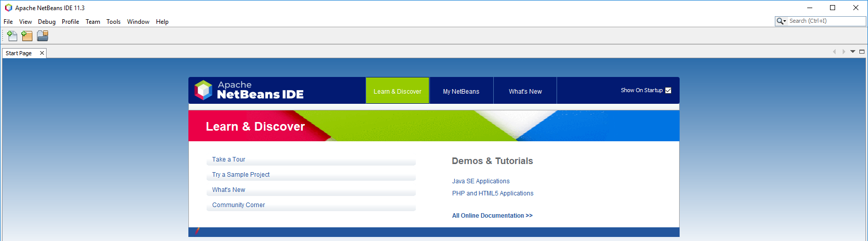Image resolution: width=868 pixels, height=241 pixels.
Task: Switch to the What's New tab
Action: (525, 91)
